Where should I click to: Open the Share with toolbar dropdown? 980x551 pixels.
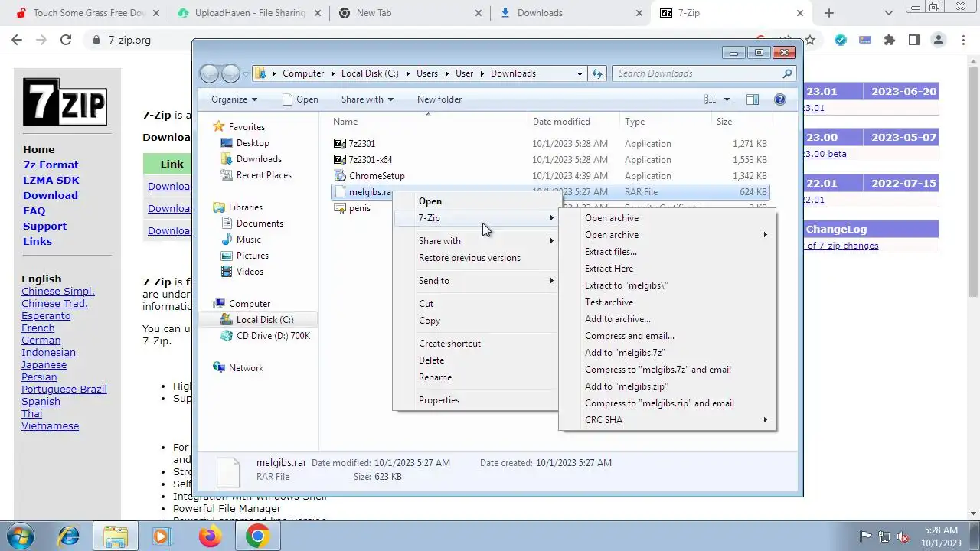367,99
